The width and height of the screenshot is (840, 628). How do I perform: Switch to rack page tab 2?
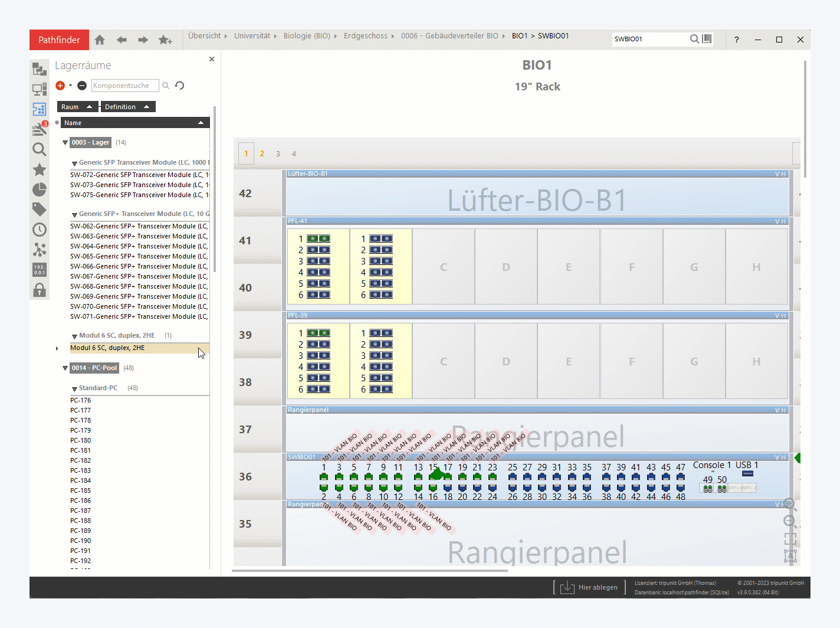tap(262, 153)
